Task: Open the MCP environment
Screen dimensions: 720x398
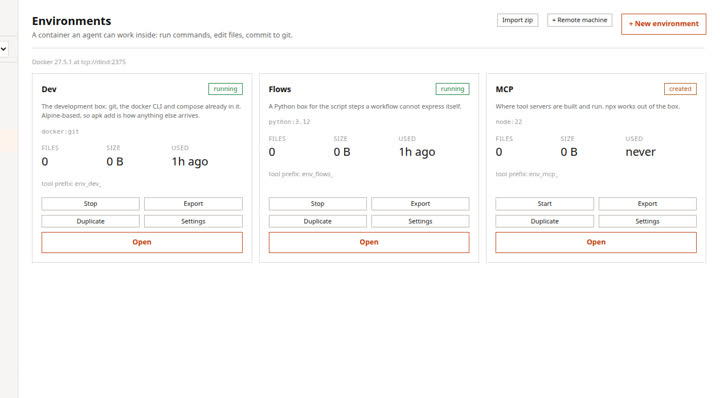Action: click(x=596, y=242)
